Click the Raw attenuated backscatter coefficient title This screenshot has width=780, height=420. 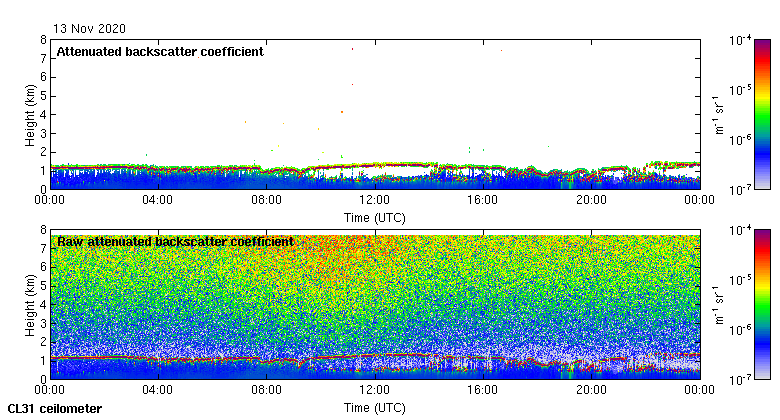coord(176,242)
